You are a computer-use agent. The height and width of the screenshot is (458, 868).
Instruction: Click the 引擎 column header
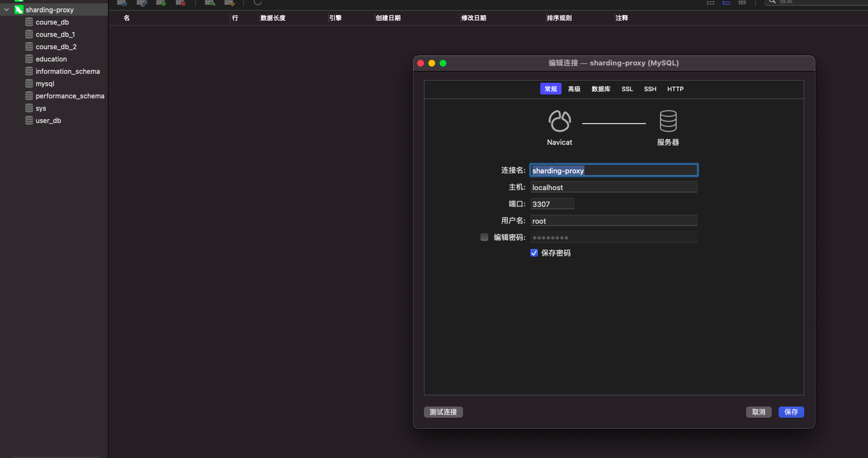(336, 18)
